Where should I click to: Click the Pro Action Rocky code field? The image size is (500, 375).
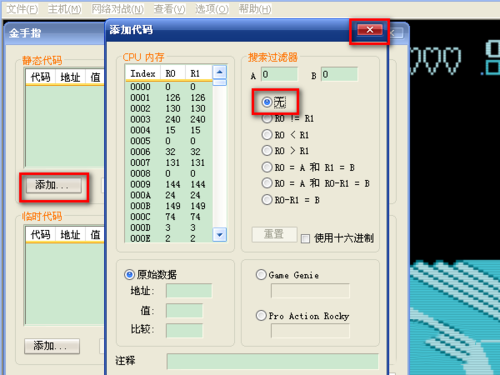[310, 331]
